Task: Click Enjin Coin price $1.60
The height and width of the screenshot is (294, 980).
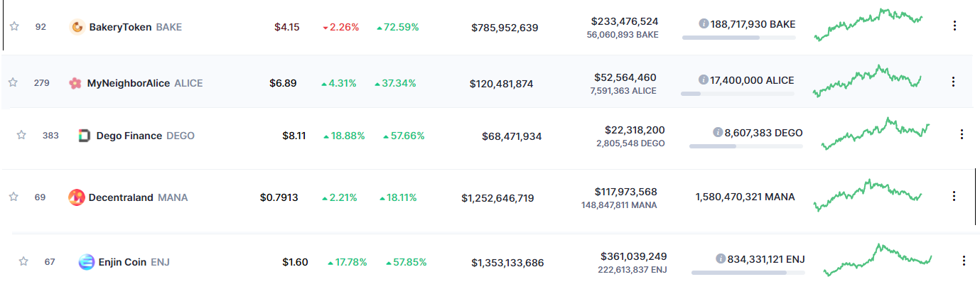Action: pyautogui.click(x=295, y=262)
